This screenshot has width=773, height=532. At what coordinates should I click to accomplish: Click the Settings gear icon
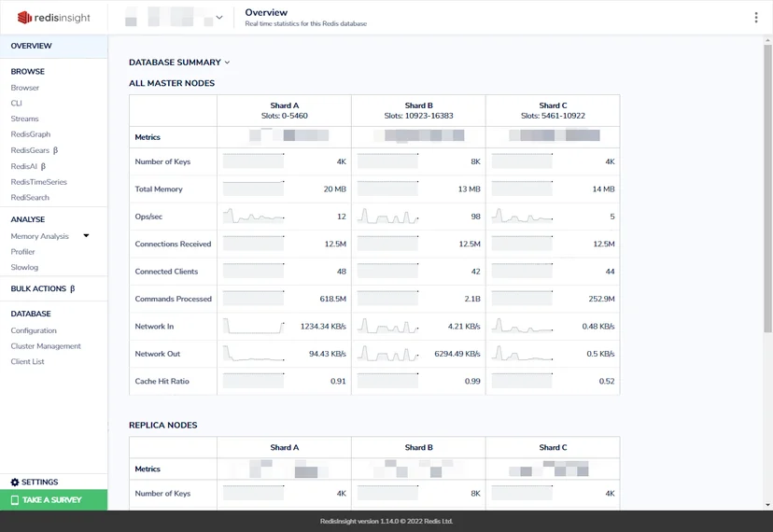tap(15, 483)
